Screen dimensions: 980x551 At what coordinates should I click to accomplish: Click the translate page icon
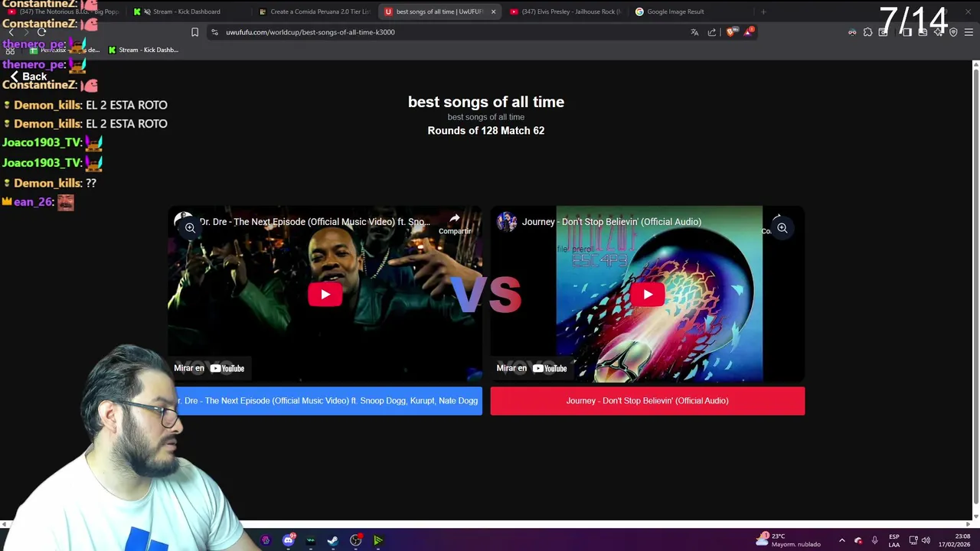click(x=694, y=32)
